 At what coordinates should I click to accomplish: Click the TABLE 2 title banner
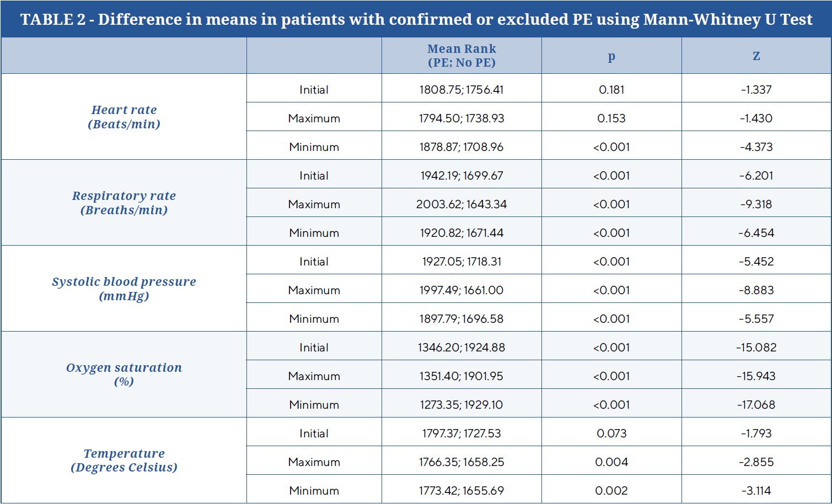click(x=416, y=19)
